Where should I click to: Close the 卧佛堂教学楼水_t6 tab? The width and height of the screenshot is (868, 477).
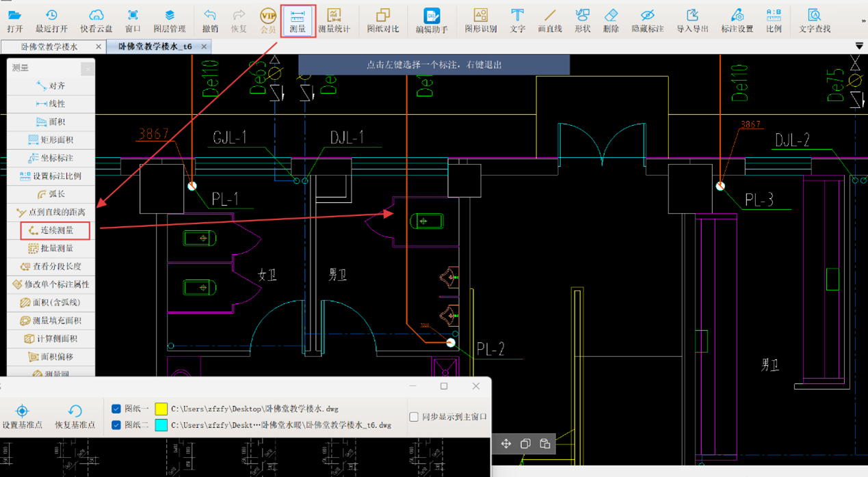click(x=204, y=46)
